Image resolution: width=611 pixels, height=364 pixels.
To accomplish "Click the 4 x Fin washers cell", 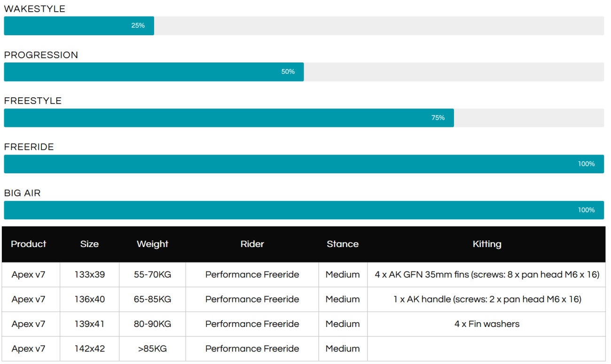I will coord(486,324).
